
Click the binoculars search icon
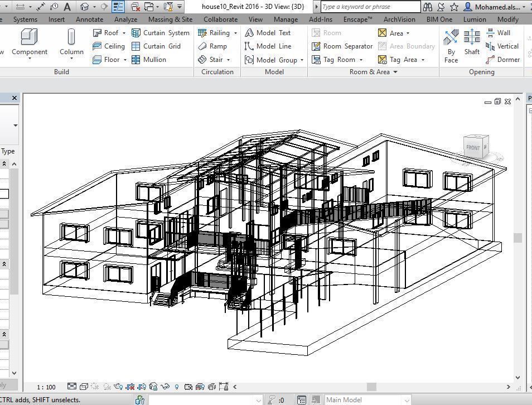428,7
